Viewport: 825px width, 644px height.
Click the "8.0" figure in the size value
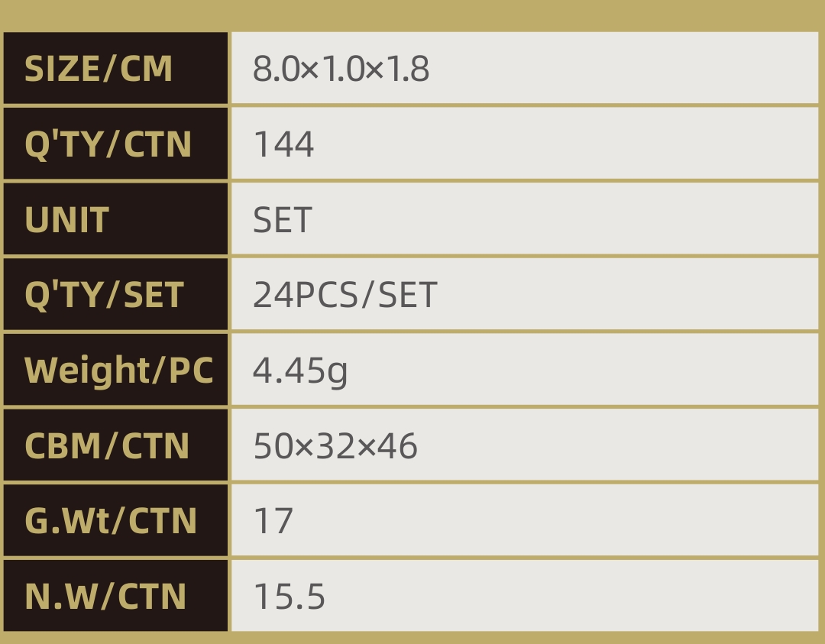275,69
